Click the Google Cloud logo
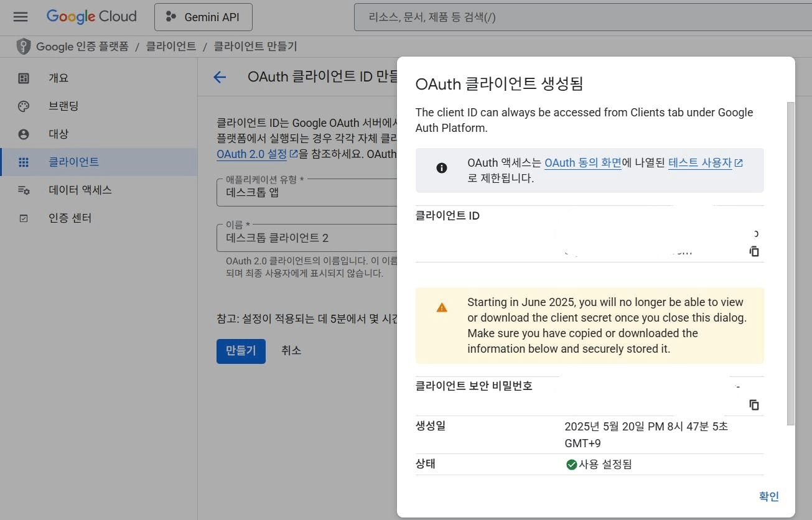 point(91,17)
